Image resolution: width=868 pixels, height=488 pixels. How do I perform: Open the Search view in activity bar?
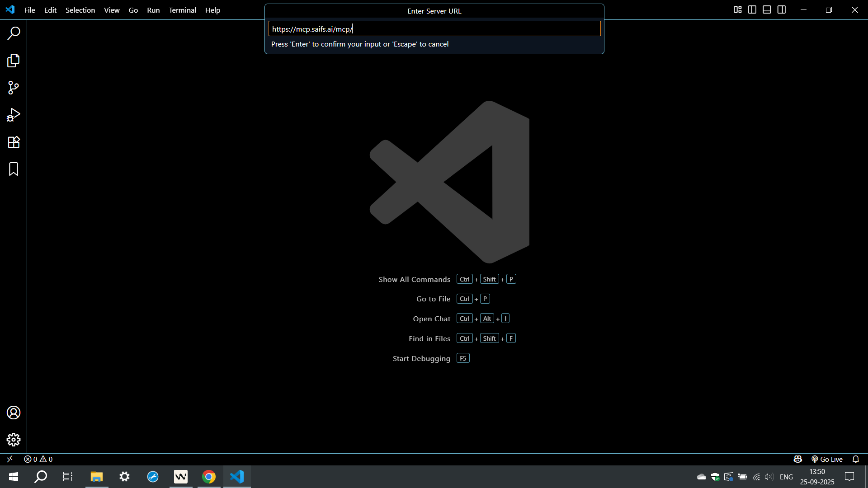14,33
